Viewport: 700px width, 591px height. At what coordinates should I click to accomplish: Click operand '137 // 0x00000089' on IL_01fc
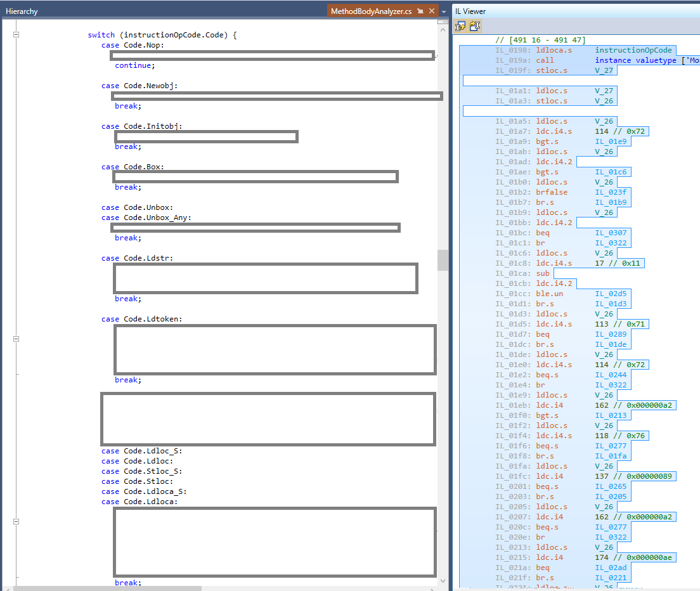click(x=633, y=476)
